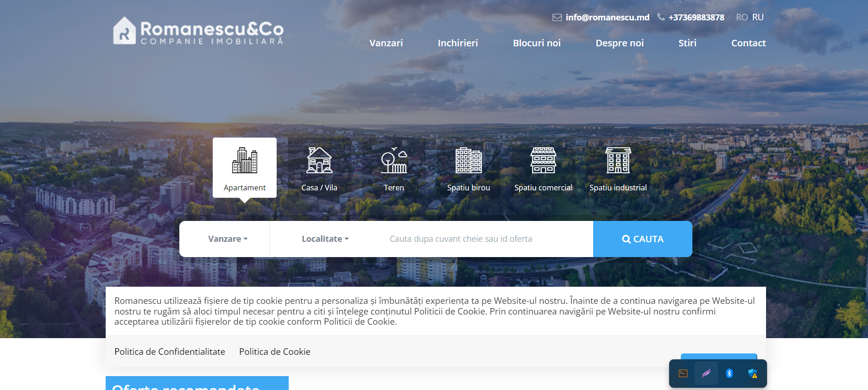Choose the Spatiu comercial shop icon
868x390 pixels.
point(543,160)
